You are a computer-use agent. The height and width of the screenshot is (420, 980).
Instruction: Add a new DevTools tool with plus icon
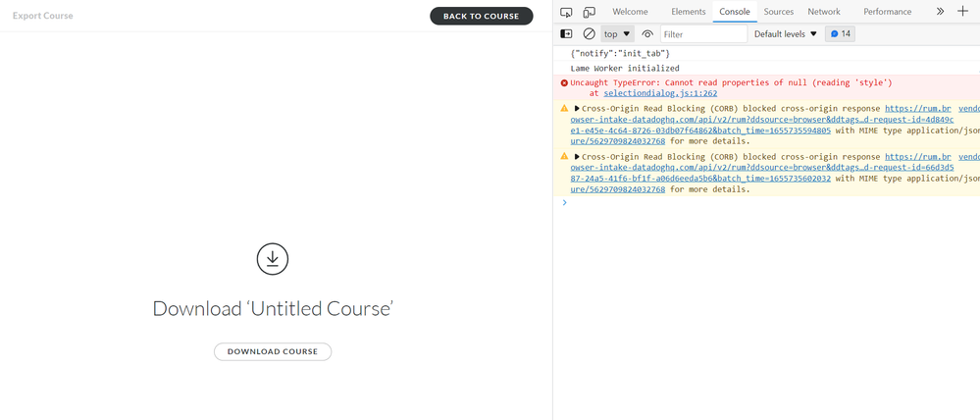tap(962, 11)
